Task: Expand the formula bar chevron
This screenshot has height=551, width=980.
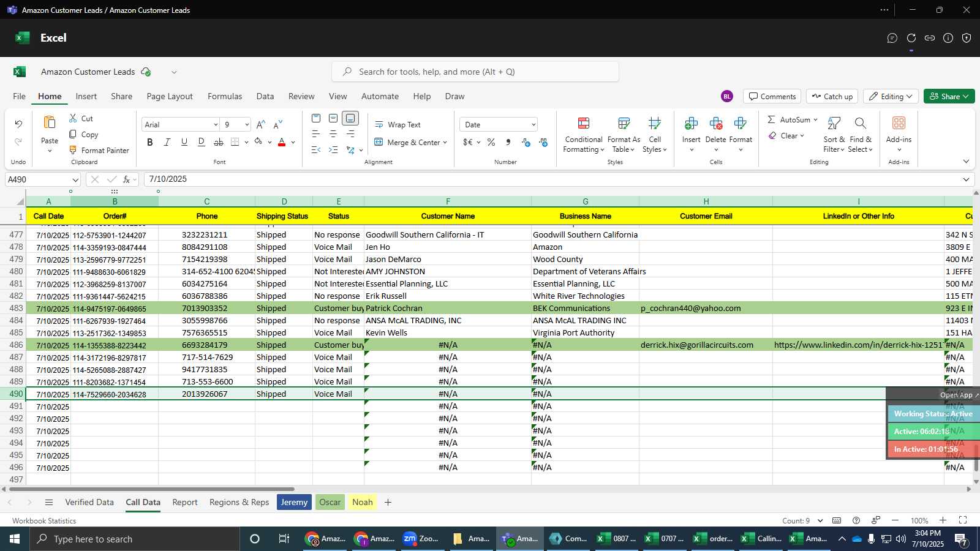Action: tap(966, 179)
